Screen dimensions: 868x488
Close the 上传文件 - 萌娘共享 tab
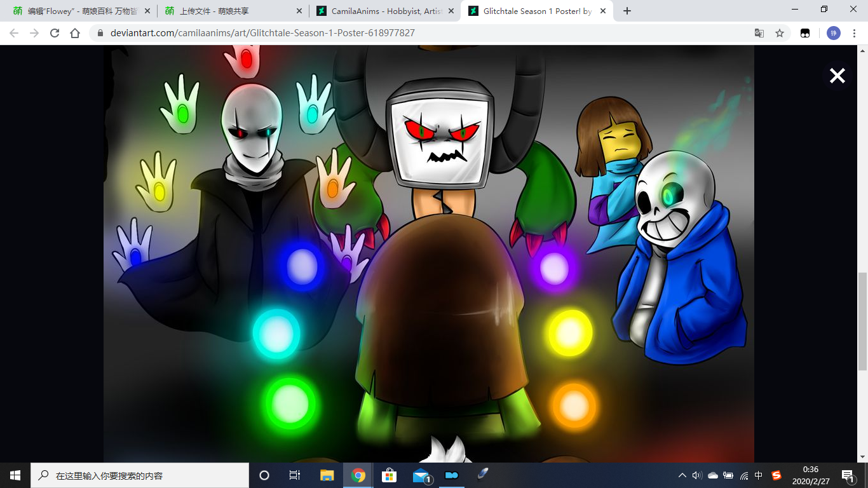point(299,11)
